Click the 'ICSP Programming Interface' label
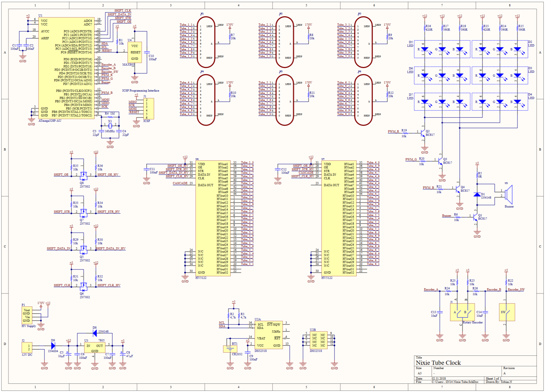The width and height of the screenshot is (546, 392). click(141, 91)
